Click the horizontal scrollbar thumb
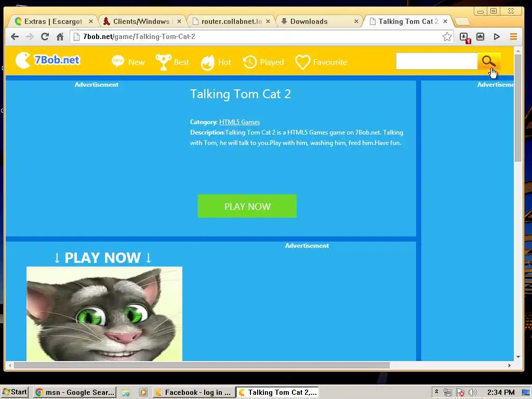 pyautogui.click(x=202, y=365)
